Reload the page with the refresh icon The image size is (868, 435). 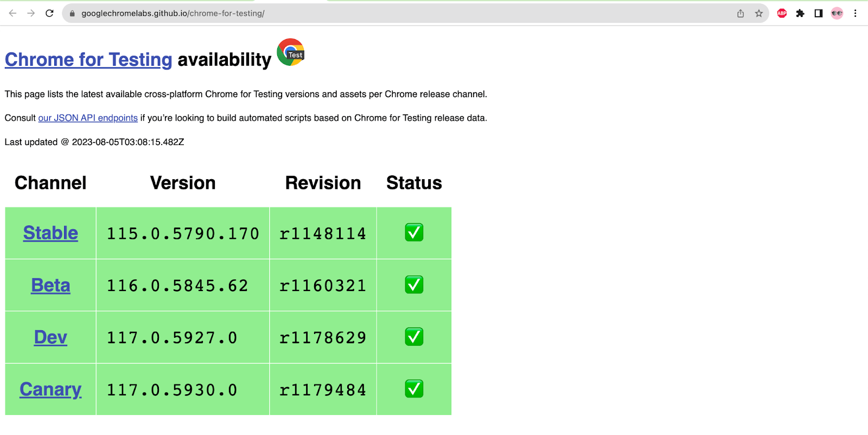tap(49, 13)
